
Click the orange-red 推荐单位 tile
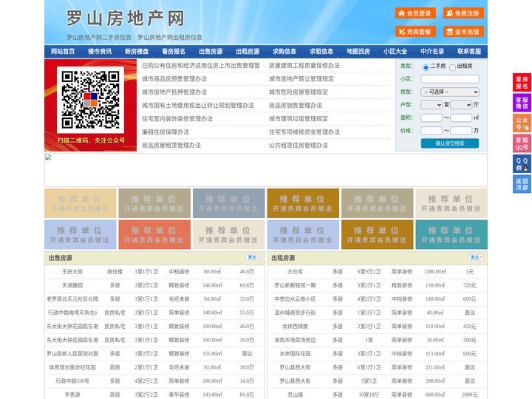(154, 234)
